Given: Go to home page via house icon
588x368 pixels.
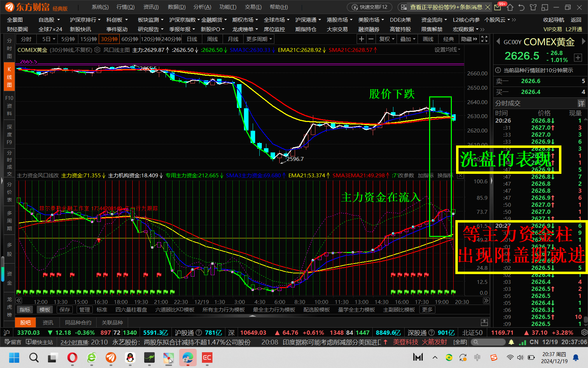Looking at the screenshot, I should 510,7.
